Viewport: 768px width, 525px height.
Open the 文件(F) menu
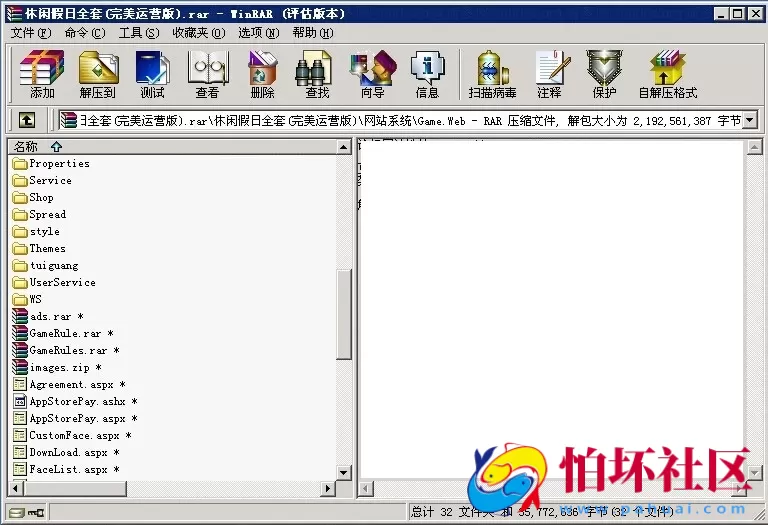(31, 33)
